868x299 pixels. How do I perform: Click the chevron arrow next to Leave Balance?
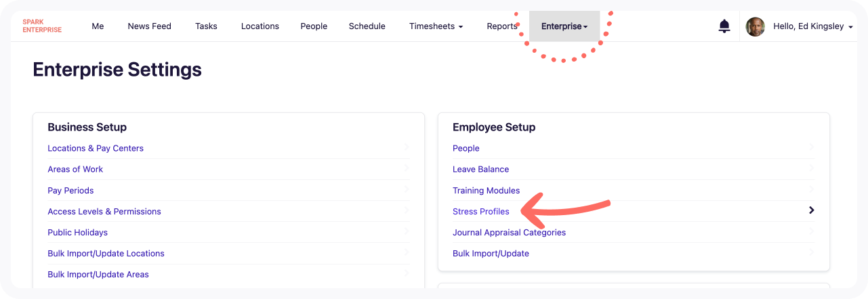812,168
